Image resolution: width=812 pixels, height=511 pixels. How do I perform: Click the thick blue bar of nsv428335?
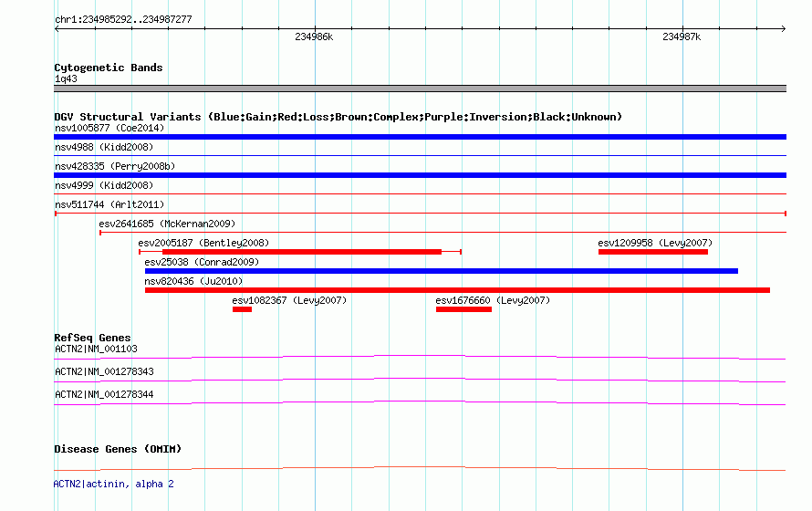[420, 175]
